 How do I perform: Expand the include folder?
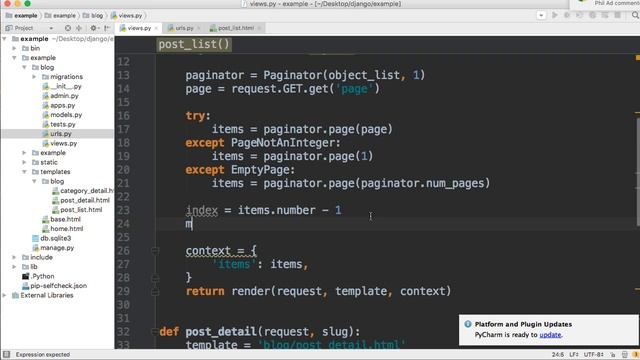click(14, 257)
